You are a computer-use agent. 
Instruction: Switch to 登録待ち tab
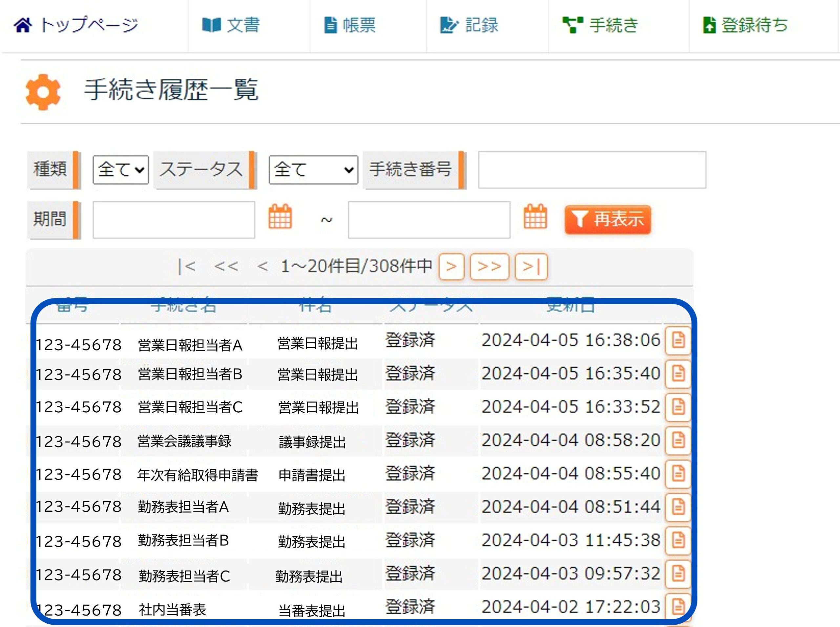point(745,25)
